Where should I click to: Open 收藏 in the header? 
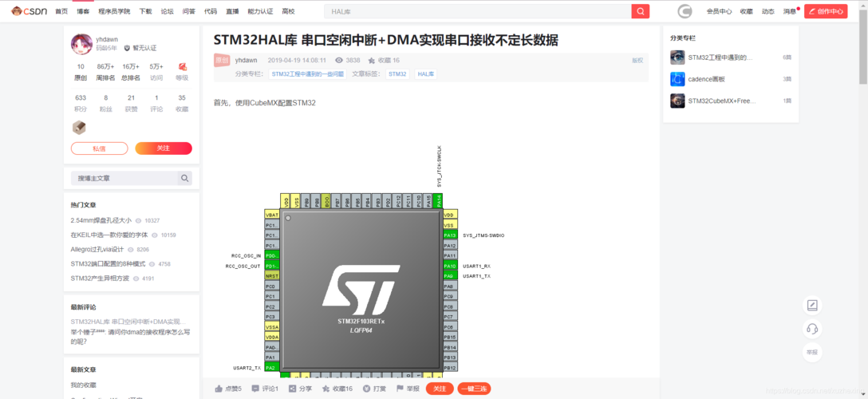[746, 11]
